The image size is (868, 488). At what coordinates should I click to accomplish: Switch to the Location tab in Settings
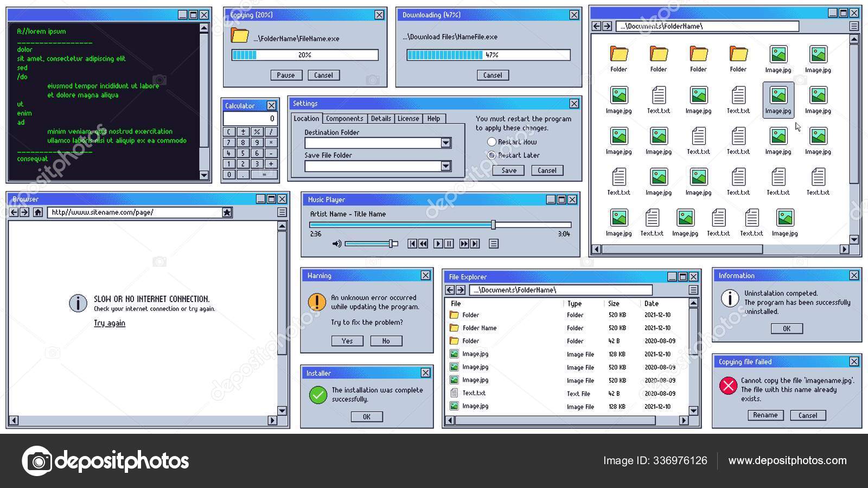307,119
